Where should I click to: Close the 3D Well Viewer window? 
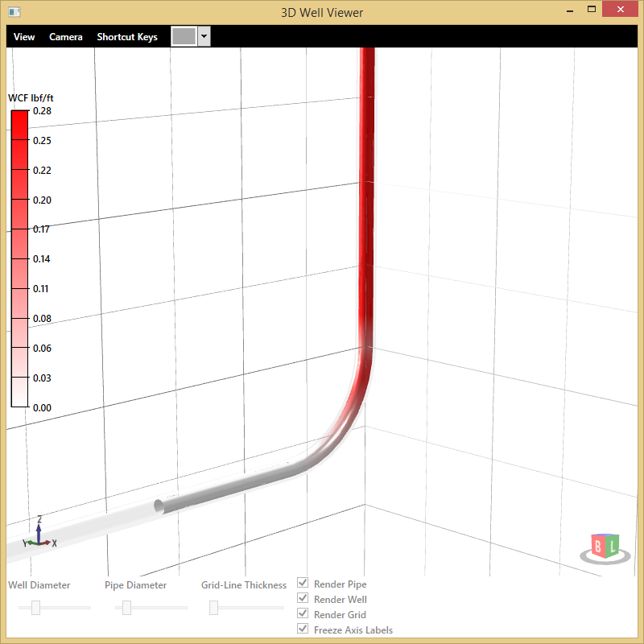coord(620,9)
